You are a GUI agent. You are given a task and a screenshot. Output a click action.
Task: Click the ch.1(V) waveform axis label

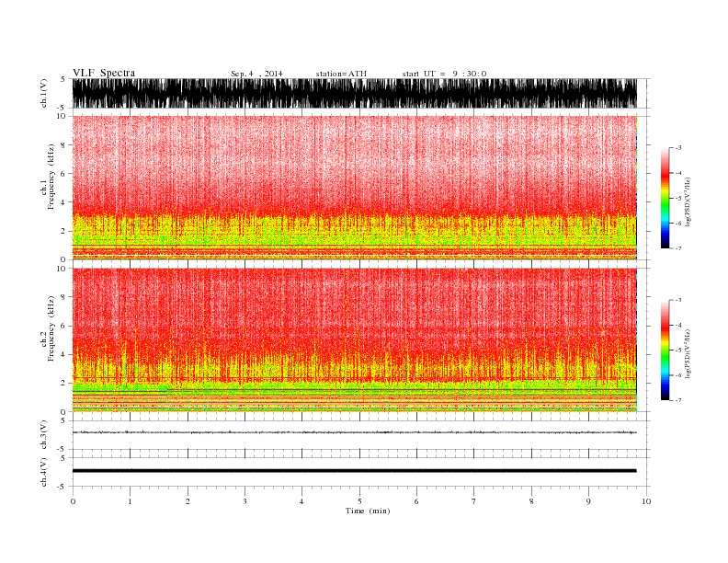(x=44, y=93)
